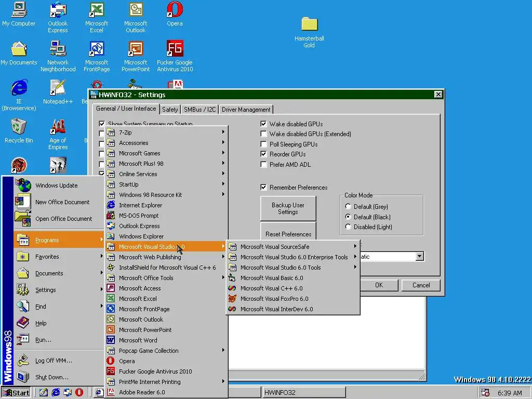Viewport: 532px width, 399px height.
Task: Launch MS-DOS Prompt from Programs menu
Action: coord(166,216)
